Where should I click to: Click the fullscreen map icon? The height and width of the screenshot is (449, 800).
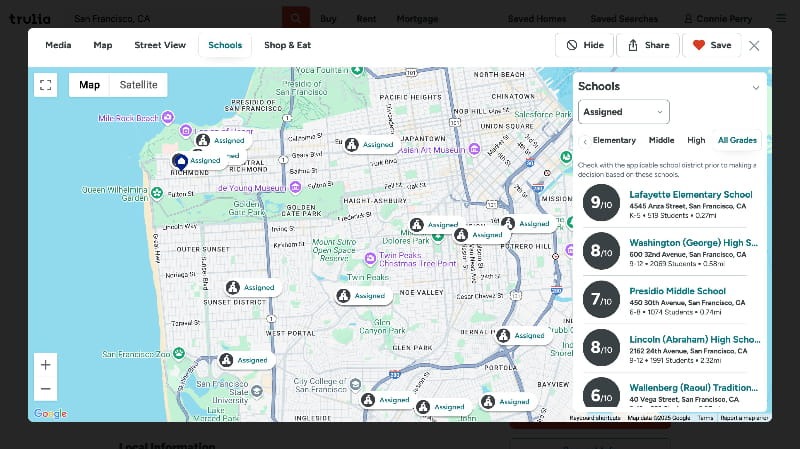[x=45, y=85]
